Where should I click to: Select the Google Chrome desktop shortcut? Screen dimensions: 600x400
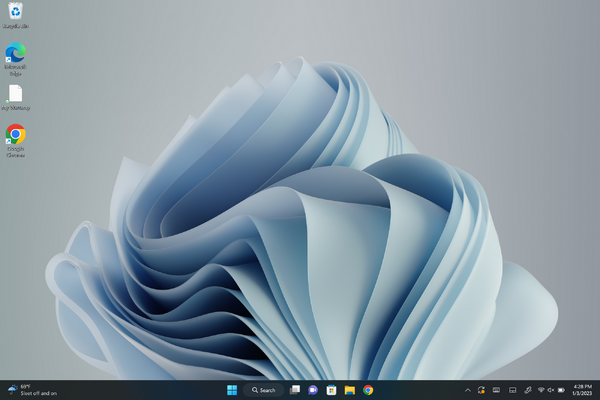click(15, 140)
